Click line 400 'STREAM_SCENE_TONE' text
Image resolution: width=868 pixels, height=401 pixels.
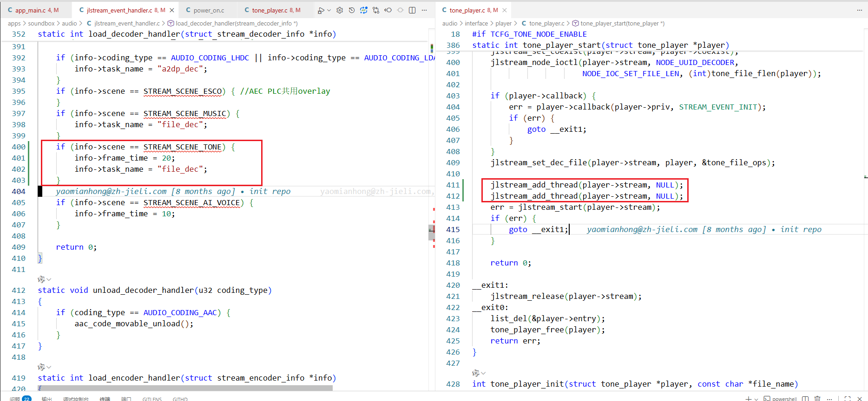click(x=182, y=147)
